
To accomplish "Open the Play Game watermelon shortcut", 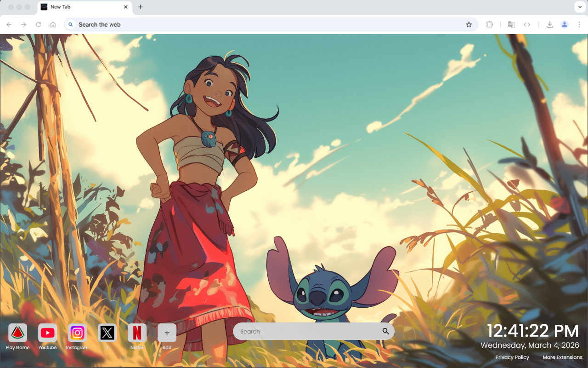I will [17, 333].
